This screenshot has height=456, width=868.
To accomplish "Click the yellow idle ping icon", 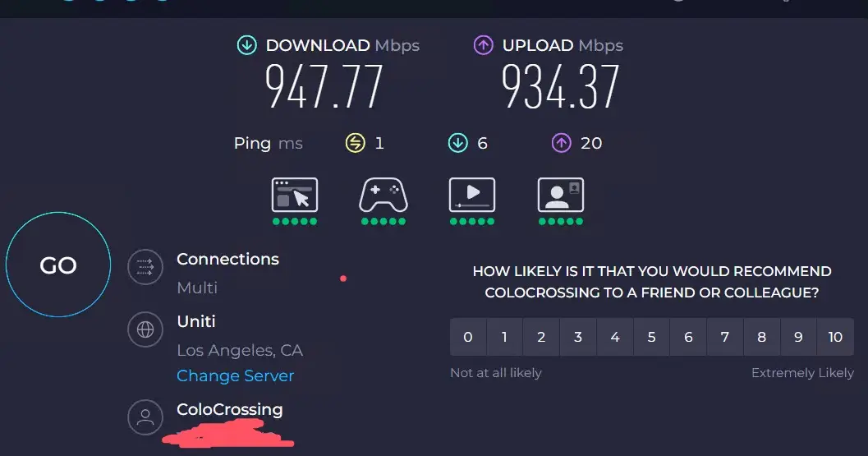I will (355, 144).
